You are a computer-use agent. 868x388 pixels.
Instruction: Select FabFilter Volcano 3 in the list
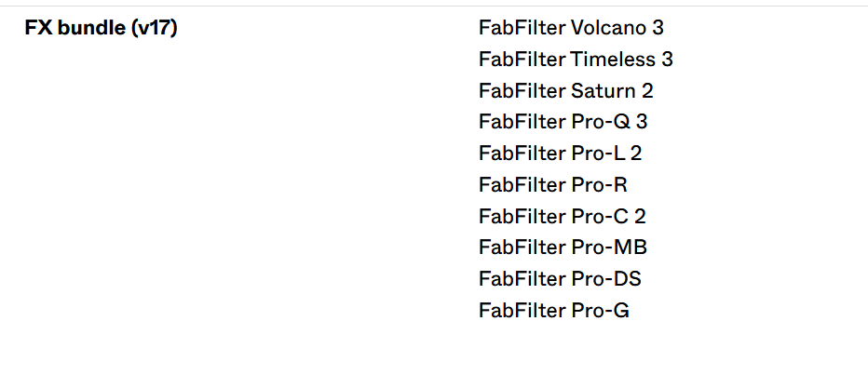pyautogui.click(x=571, y=28)
